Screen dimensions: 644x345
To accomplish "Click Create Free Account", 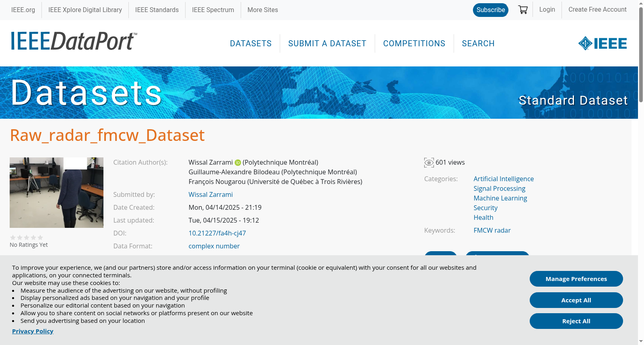I will (x=597, y=9).
